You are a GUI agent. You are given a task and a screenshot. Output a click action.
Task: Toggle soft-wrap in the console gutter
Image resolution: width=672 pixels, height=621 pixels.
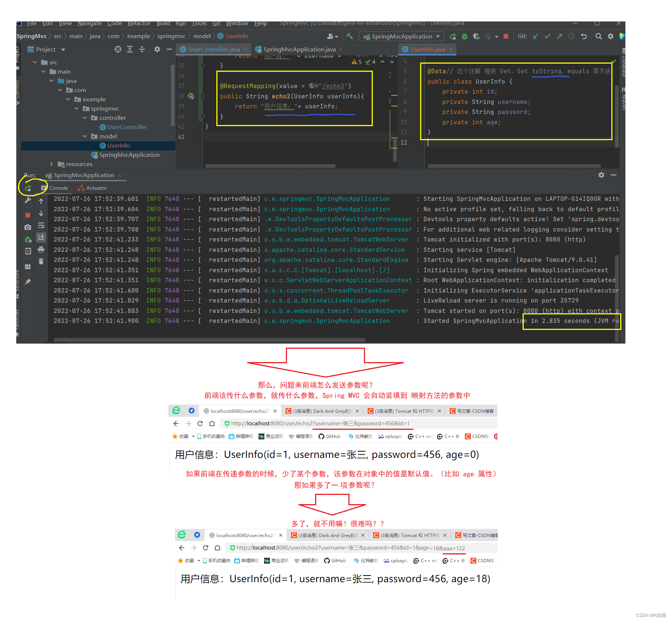[41, 226]
